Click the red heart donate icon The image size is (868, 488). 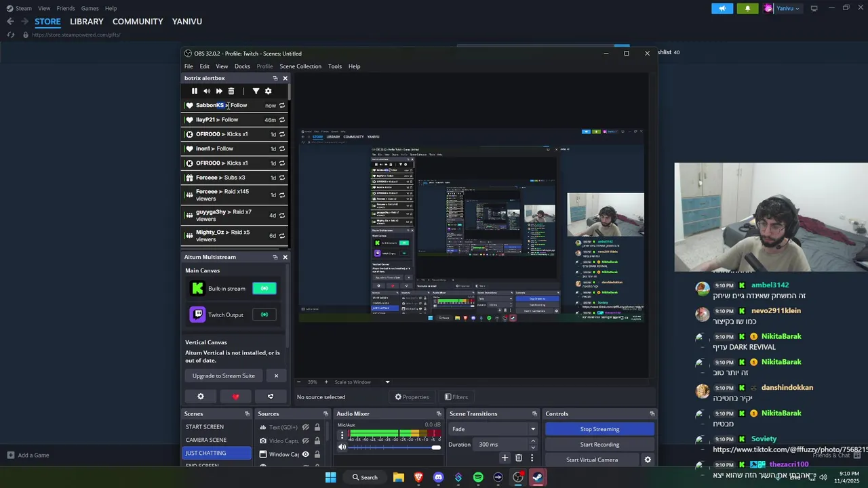point(235,396)
